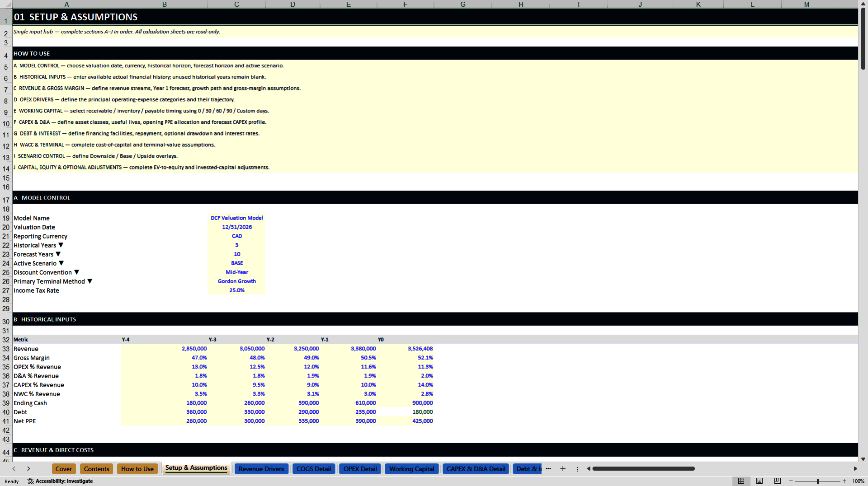Viewport: 868px width, 486px height.
Task: Select Y0 Revenue 3,526,408 cell
Action: tap(405, 349)
